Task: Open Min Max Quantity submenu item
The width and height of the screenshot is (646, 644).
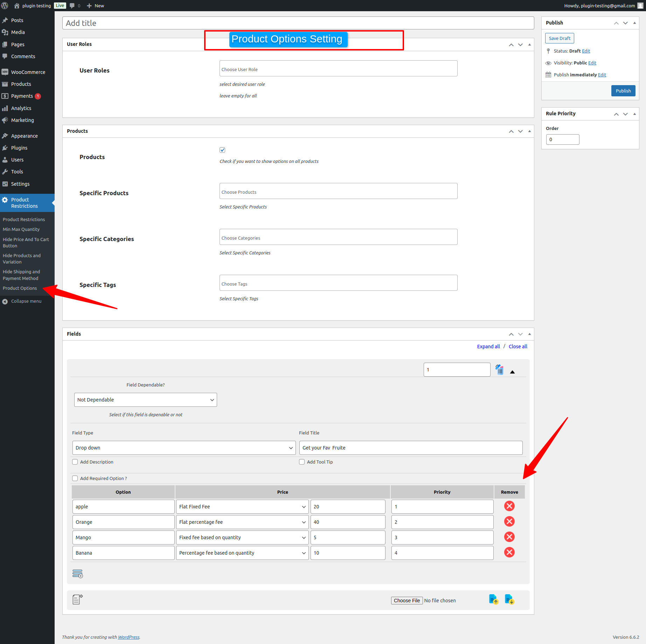Action: point(21,229)
